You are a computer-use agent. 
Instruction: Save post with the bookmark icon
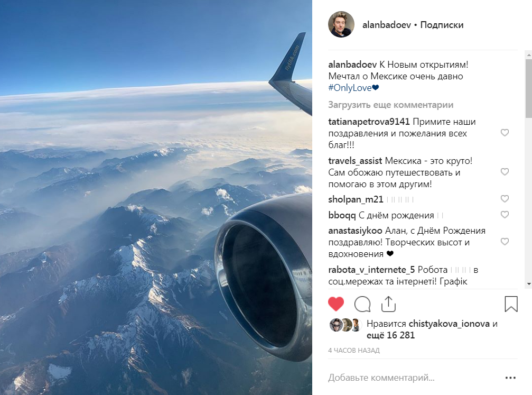511,304
